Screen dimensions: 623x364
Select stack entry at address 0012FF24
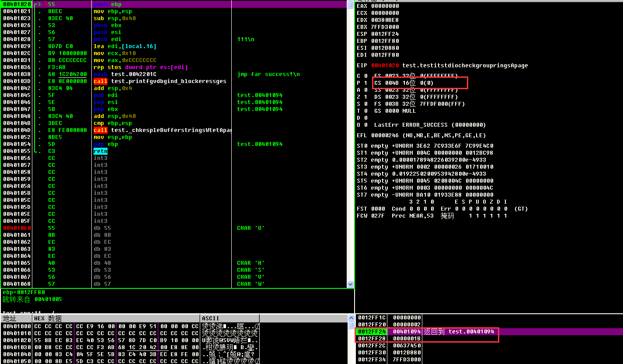point(489,332)
